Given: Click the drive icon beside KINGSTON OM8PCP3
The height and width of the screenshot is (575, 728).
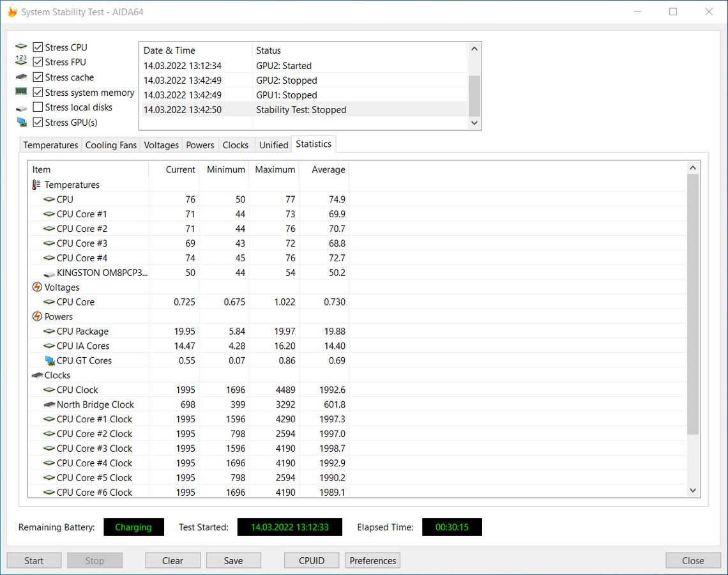Looking at the screenshot, I should click(49, 274).
